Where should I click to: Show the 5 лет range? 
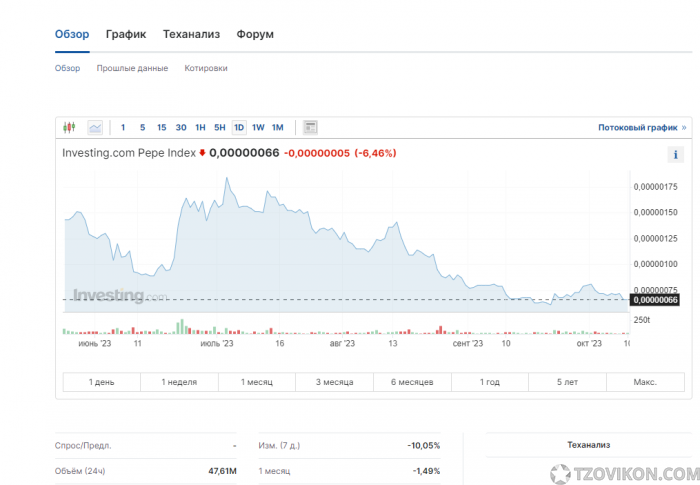click(567, 382)
